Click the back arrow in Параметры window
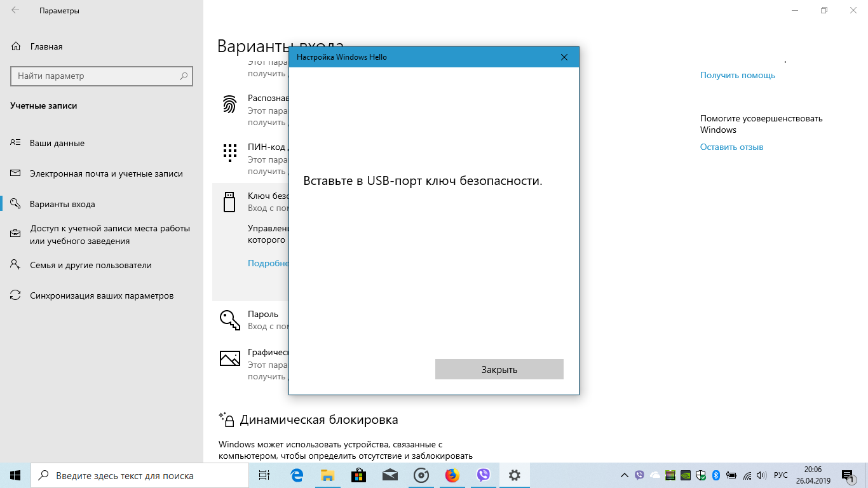The width and height of the screenshot is (868, 488). [15, 11]
